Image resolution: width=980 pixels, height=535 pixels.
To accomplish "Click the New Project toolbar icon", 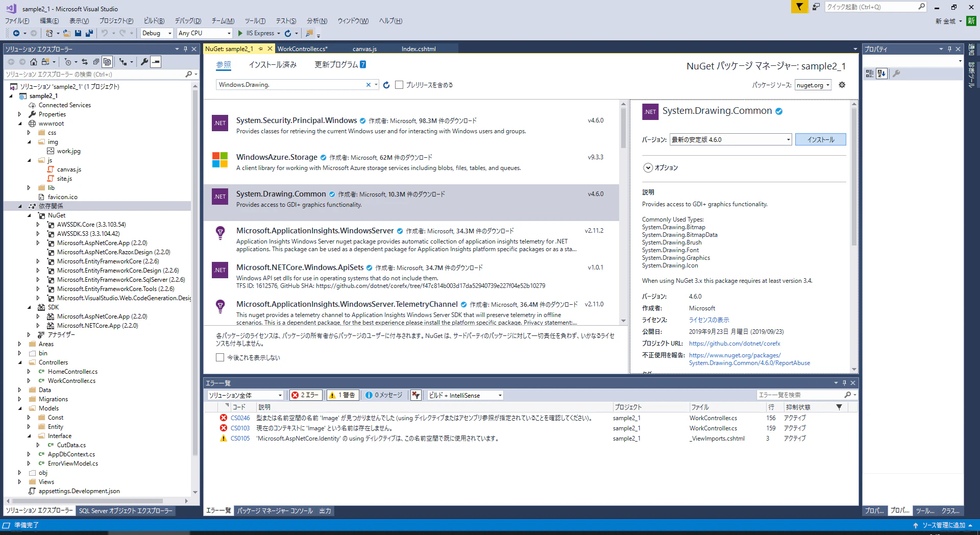I will 49,33.
